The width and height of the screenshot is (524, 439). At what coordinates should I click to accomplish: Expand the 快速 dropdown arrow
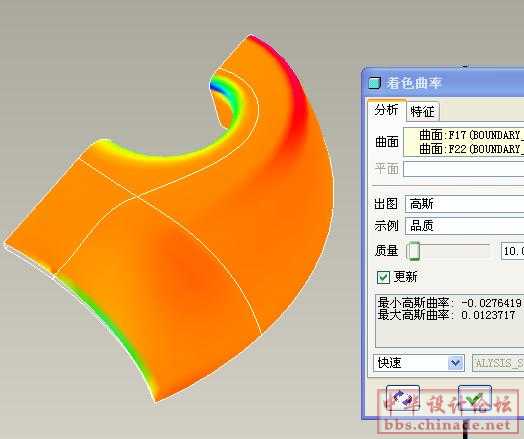click(x=455, y=363)
